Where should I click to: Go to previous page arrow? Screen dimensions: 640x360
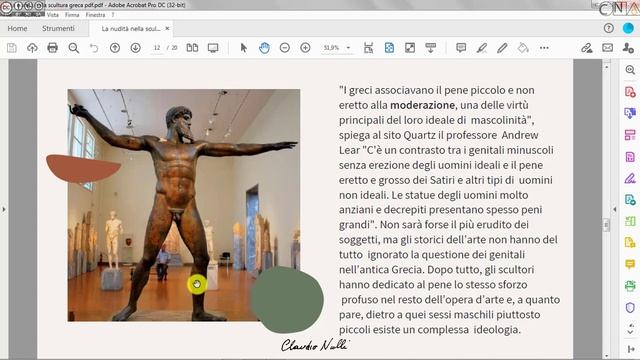115,48
